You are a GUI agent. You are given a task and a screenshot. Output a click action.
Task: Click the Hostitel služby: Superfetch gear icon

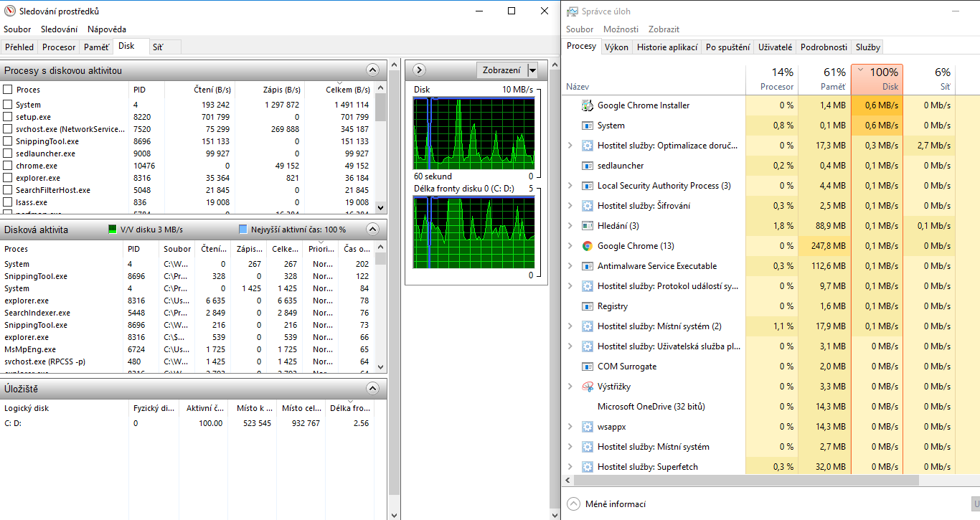coord(587,467)
